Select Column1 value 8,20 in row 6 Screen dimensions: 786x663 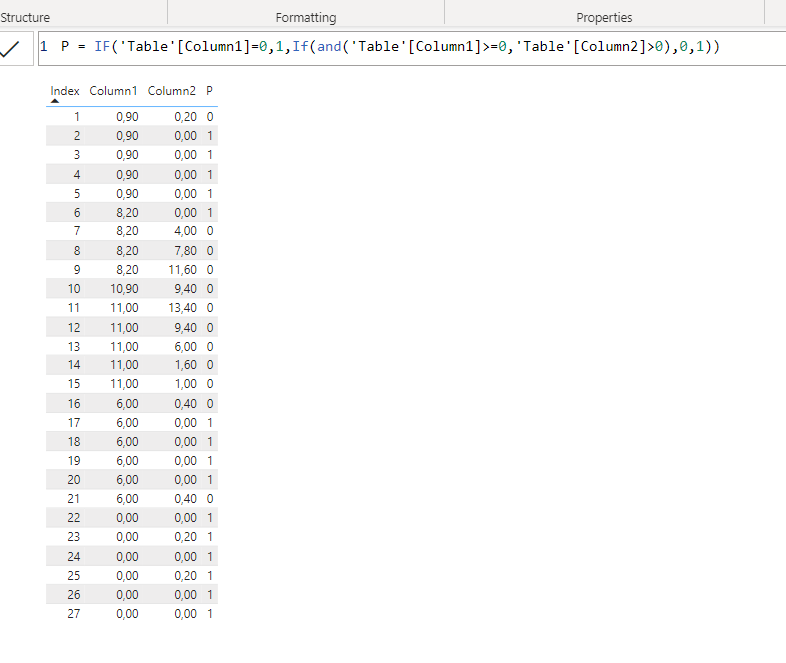tap(127, 213)
